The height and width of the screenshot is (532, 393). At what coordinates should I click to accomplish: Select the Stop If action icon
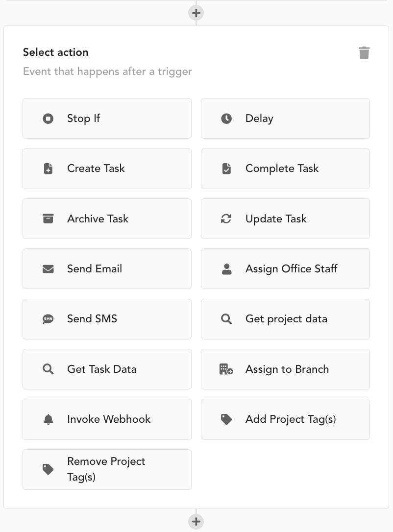(48, 118)
